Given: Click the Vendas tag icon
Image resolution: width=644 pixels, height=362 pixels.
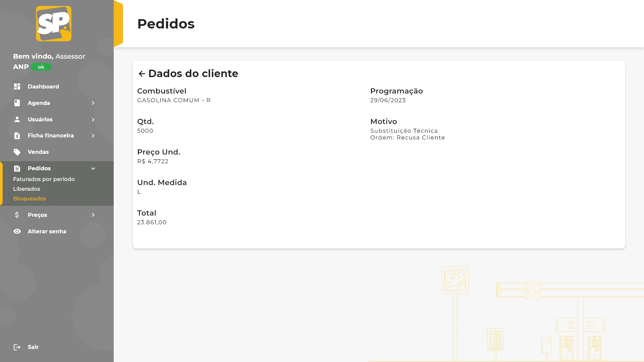Looking at the screenshot, I should (17, 152).
